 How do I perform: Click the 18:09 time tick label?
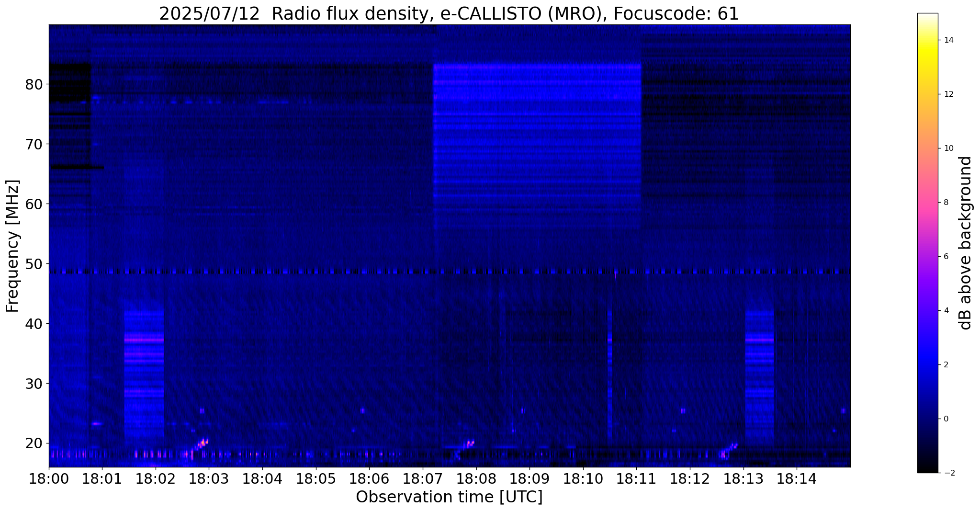pyautogui.click(x=529, y=479)
